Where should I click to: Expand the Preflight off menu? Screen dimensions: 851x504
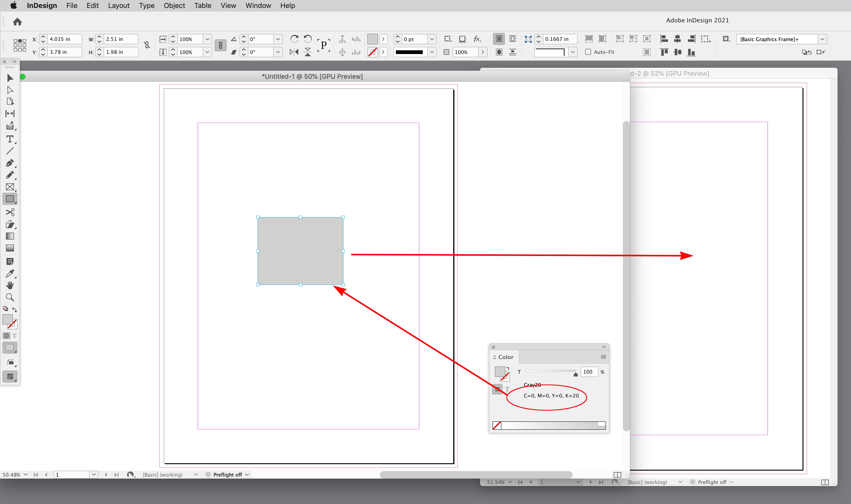coord(247,475)
